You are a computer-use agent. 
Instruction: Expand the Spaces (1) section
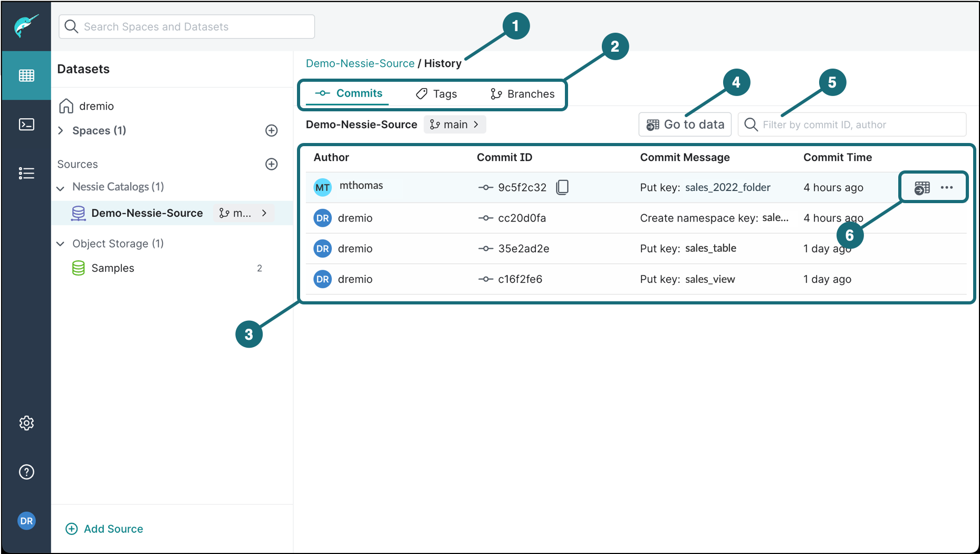(61, 130)
